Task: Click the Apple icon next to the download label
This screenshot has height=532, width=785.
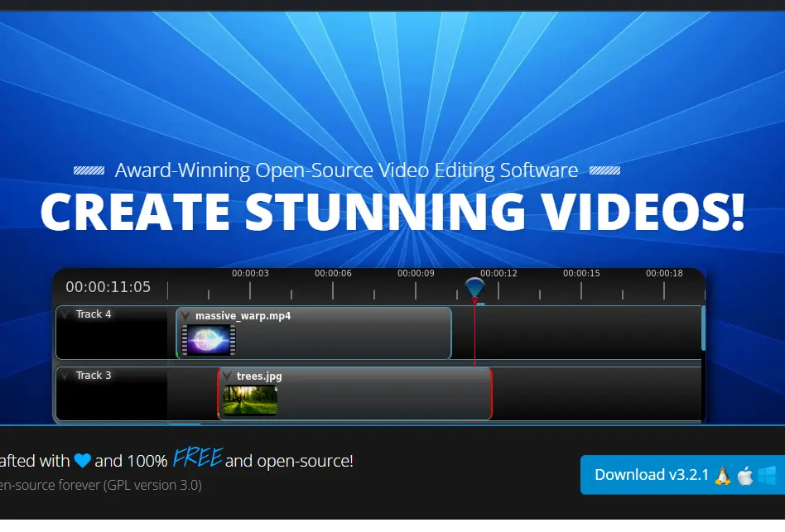Action: tap(744, 476)
